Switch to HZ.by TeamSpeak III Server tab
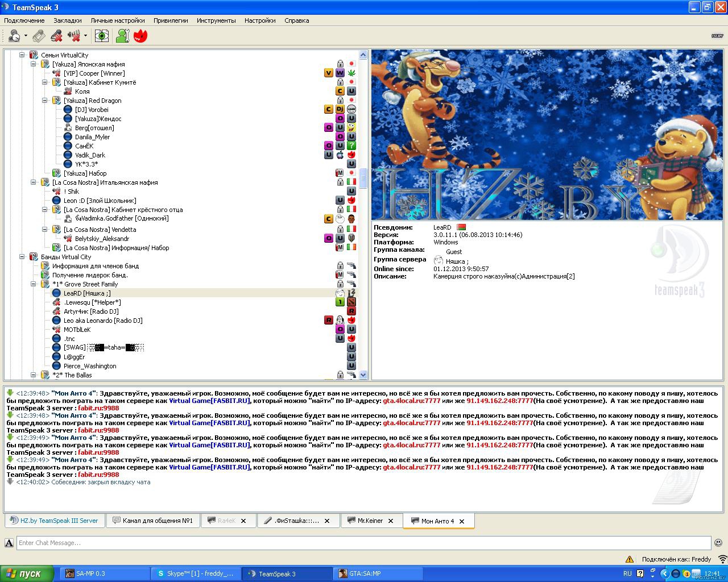 pos(54,521)
